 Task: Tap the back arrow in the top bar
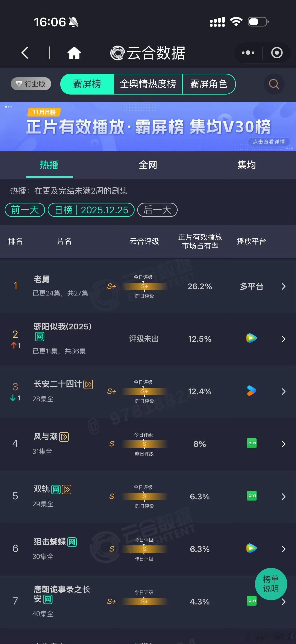24,53
